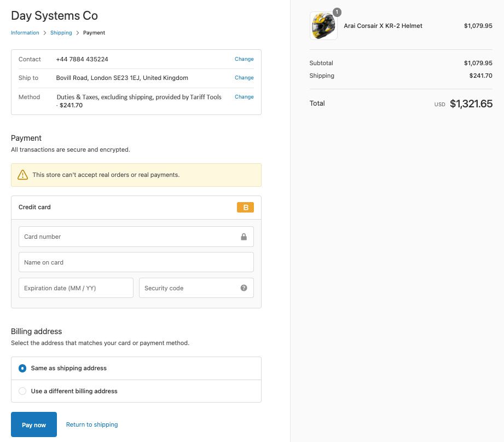Click the orange B card brand badge
This screenshot has height=442, width=504.
[245, 208]
